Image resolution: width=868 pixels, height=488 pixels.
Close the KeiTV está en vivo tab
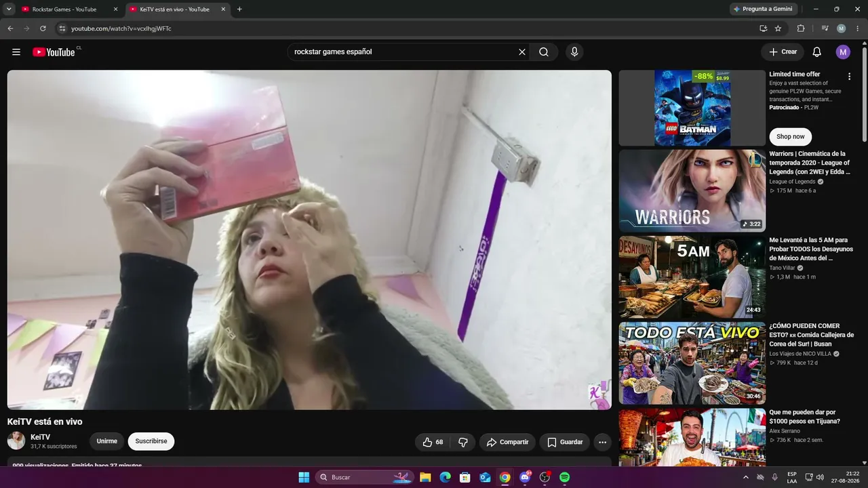[x=223, y=9]
